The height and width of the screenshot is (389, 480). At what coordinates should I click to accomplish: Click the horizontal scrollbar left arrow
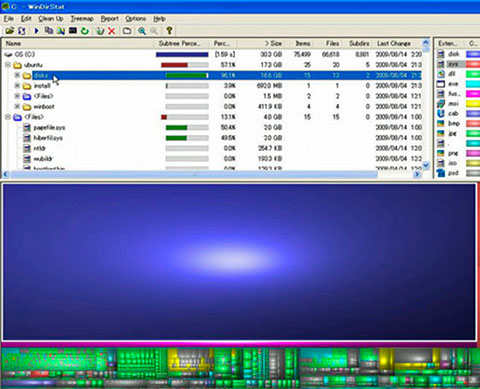[x=6, y=174]
